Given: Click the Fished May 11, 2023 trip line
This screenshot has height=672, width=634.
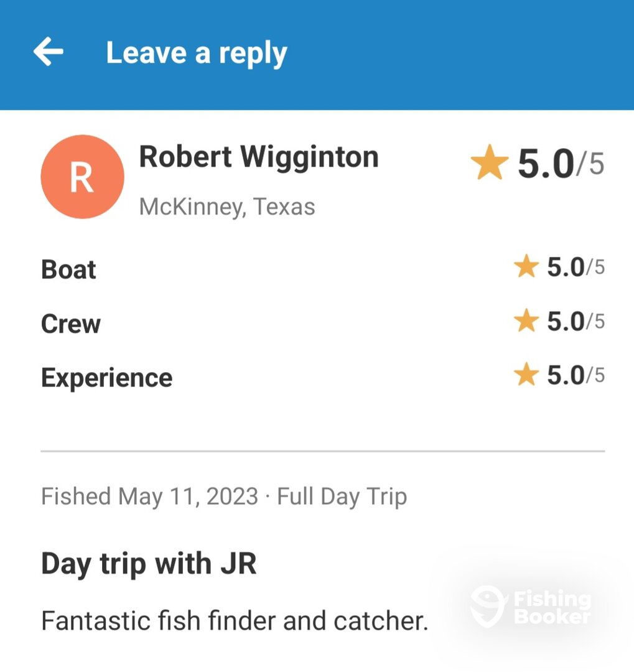Looking at the screenshot, I should [x=224, y=497].
